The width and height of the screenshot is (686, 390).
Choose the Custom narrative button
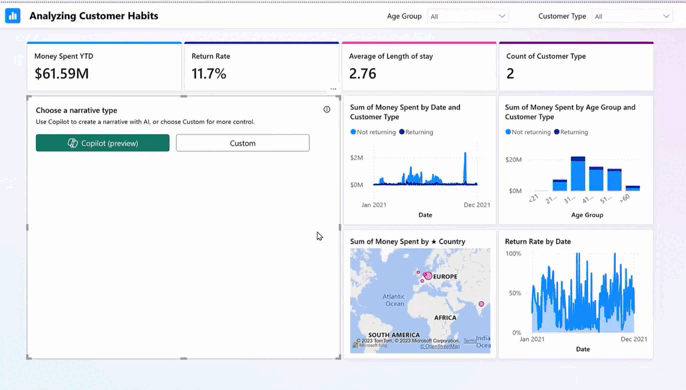[243, 143]
